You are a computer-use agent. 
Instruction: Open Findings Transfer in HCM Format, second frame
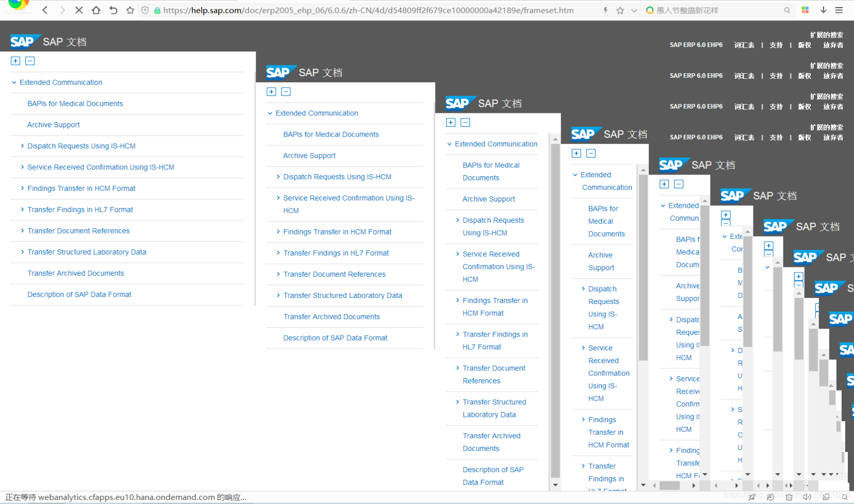pyautogui.click(x=337, y=232)
